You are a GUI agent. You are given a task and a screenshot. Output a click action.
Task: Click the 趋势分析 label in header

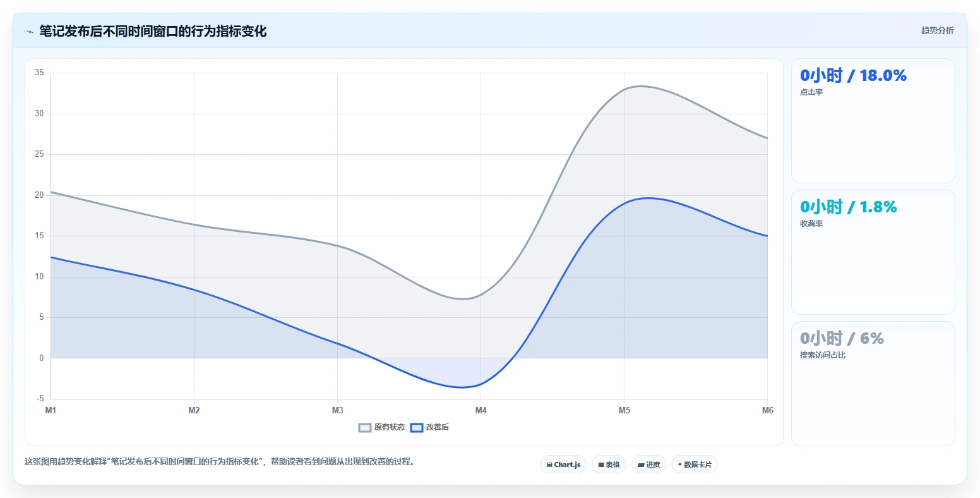[x=938, y=31]
